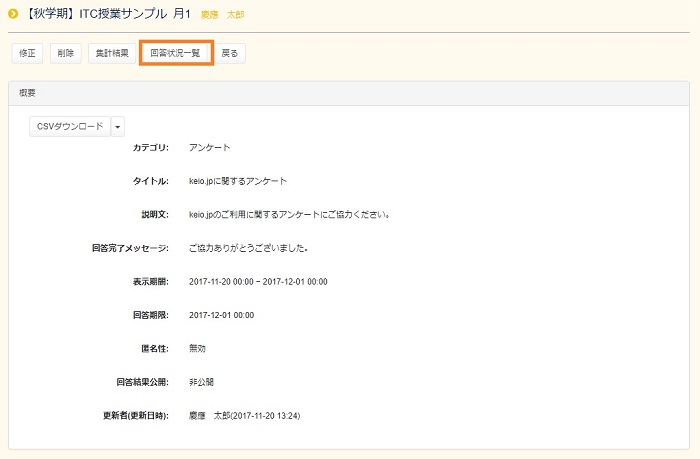
Task: Click the completion message ご協力ありがとうございました
Action: (x=248, y=248)
